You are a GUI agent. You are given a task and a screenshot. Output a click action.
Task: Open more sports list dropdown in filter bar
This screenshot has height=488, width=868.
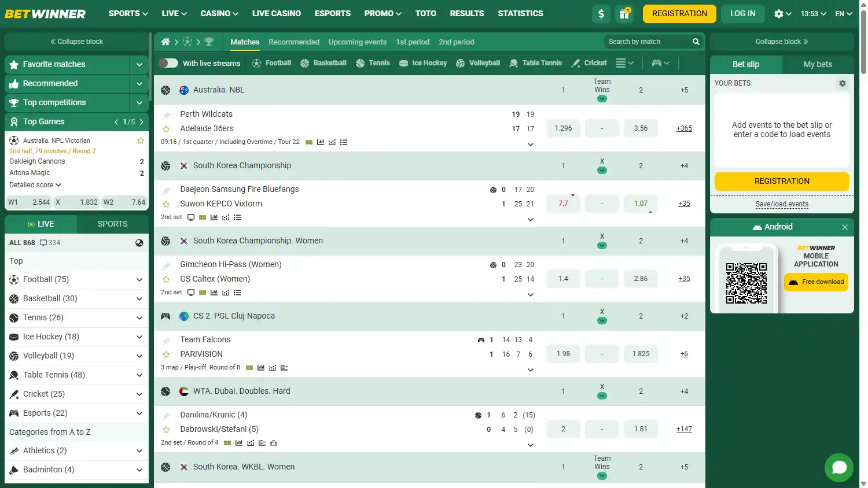(x=624, y=63)
